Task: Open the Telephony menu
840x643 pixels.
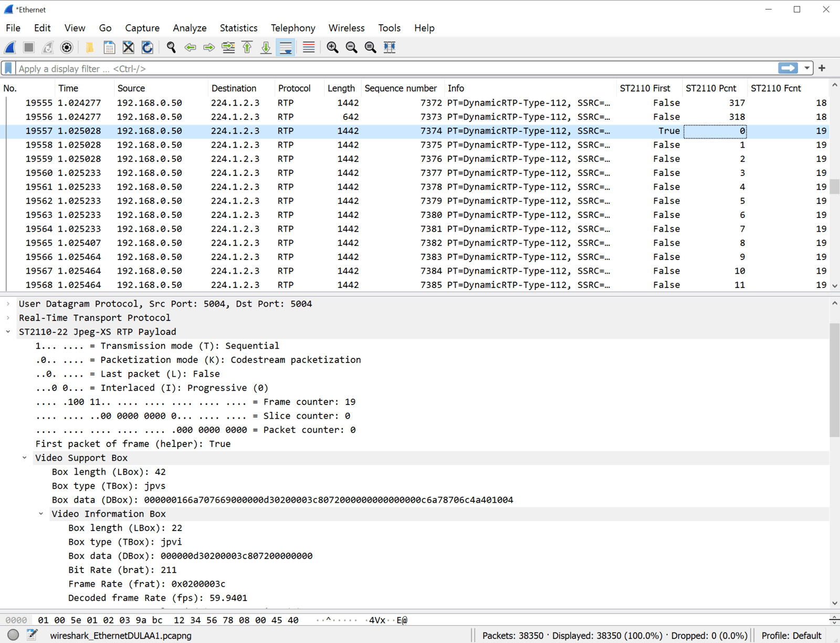Action: 292,28
